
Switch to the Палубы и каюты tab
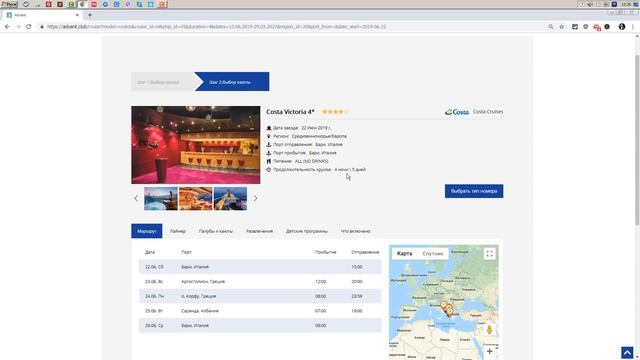tap(216, 231)
